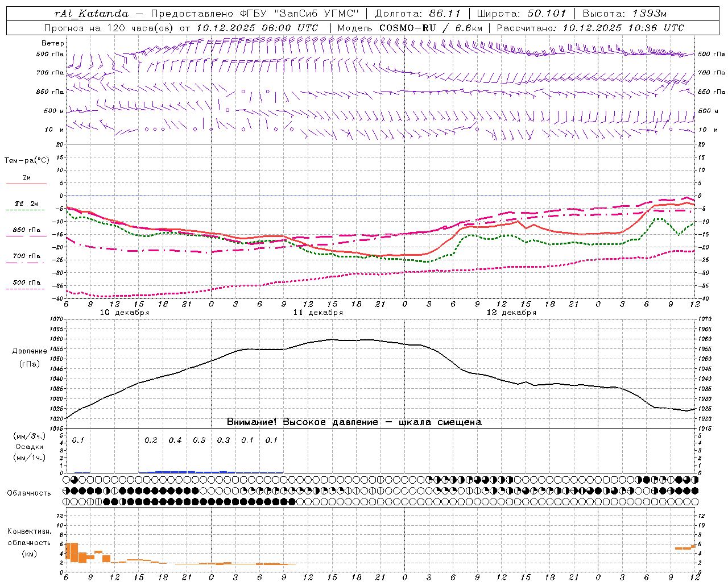Click the Тем-ра(°C) axis label
728x582 pixels.
coord(27,161)
